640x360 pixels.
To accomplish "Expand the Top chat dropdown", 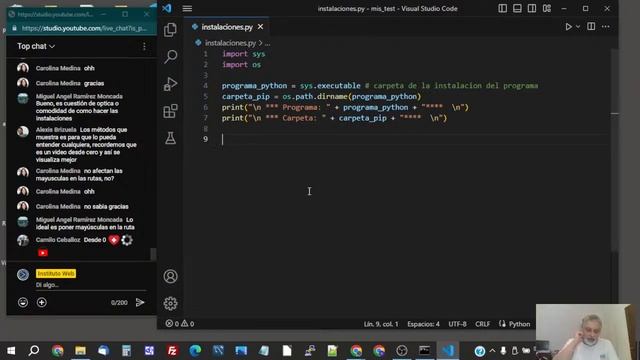I will [36, 47].
